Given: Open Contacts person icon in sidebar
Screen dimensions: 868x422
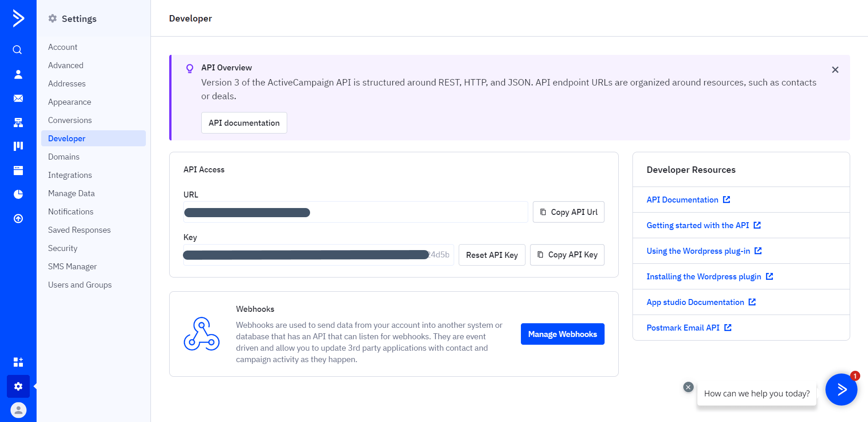Looking at the screenshot, I should (x=18, y=75).
